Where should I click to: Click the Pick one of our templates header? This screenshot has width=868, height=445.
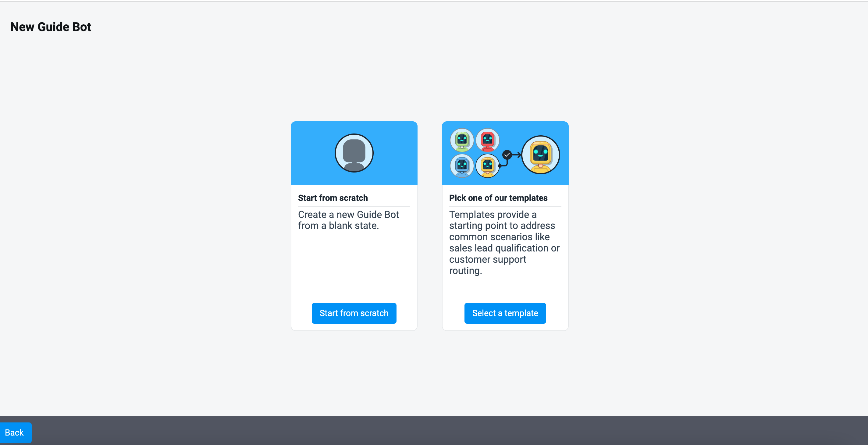coord(498,198)
